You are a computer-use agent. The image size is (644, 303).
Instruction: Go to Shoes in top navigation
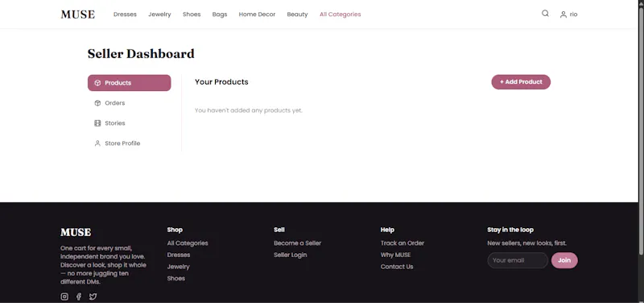(192, 15)
